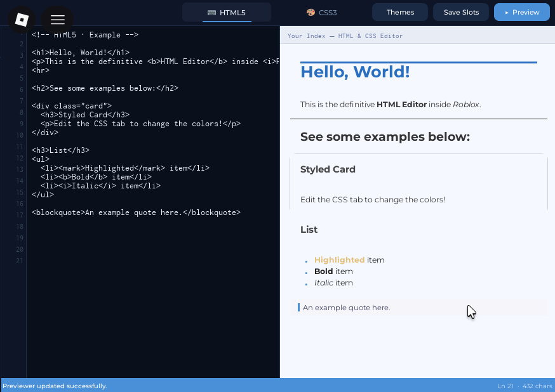Click the 'Hello, World!' heading in the preview
The image size is (555, 392).
(355, 72)
